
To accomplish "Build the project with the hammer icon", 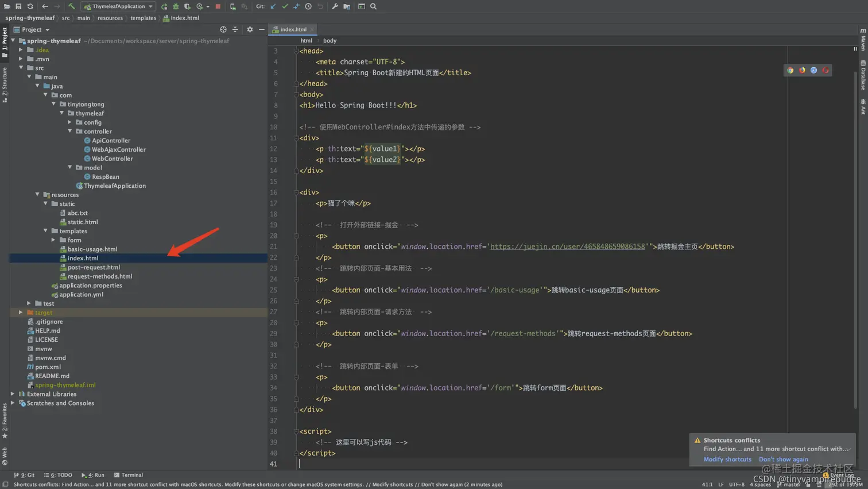I will pyautogui.click(x=72, y=6).
